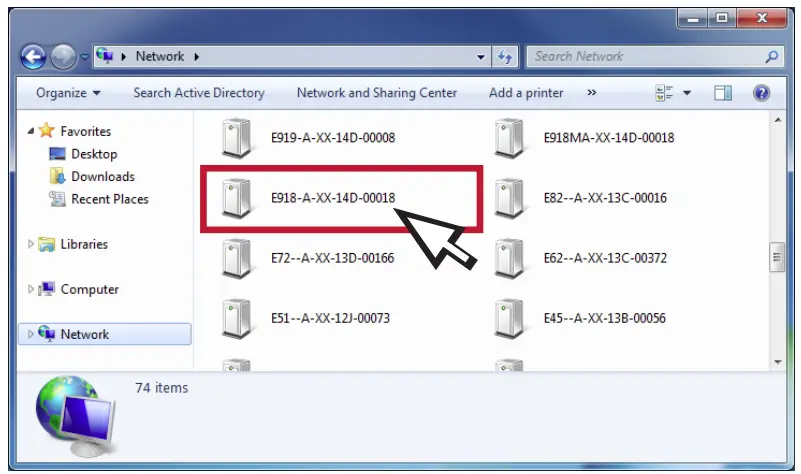Select the E72--A-XX-13D-00166 label

pos(332,258)
